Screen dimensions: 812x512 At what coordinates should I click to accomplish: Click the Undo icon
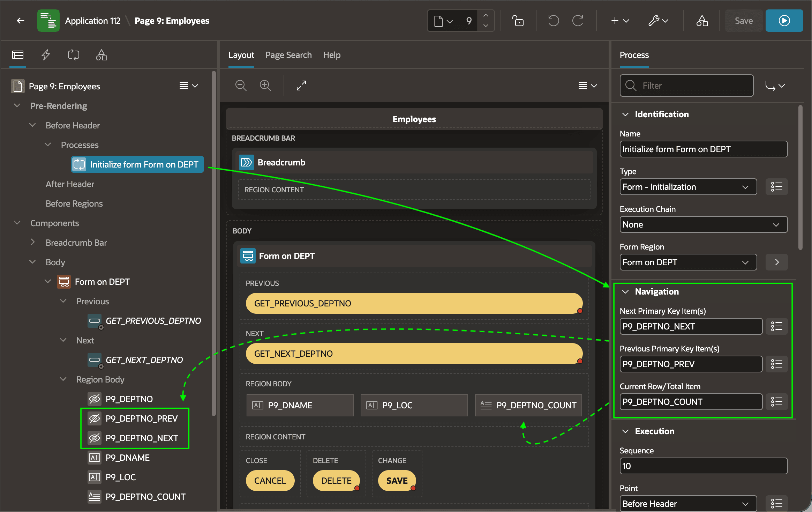click(553, 21)
